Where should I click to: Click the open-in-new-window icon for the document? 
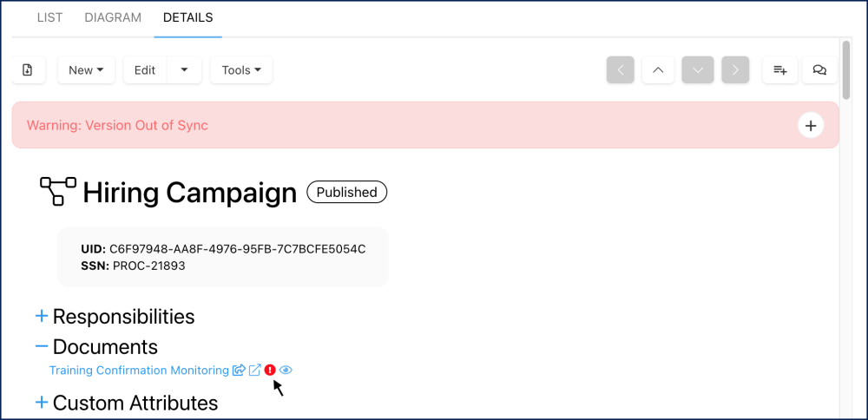tap(254, 371)
